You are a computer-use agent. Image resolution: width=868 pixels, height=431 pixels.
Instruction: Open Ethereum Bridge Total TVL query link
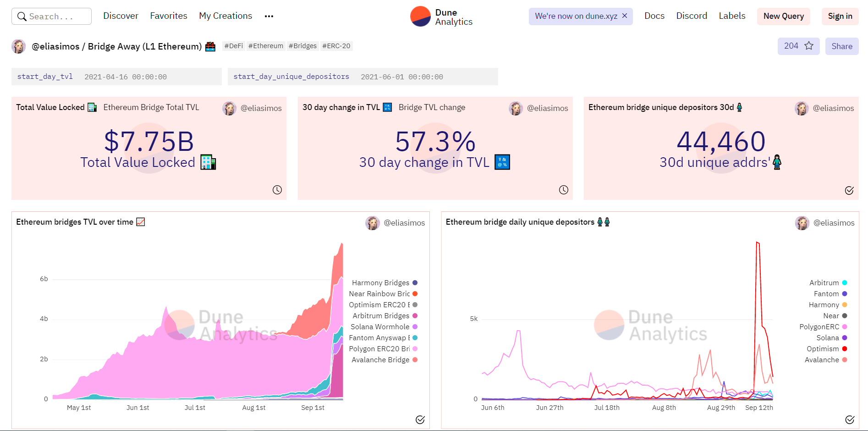[151, 107]
